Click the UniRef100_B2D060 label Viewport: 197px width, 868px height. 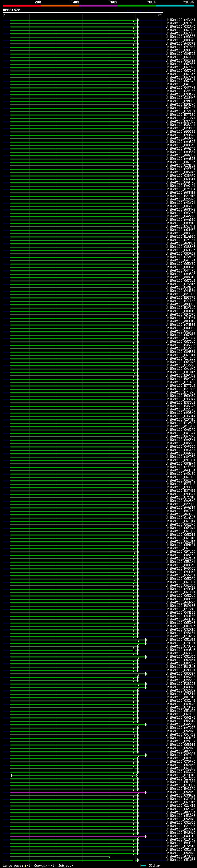180,128
